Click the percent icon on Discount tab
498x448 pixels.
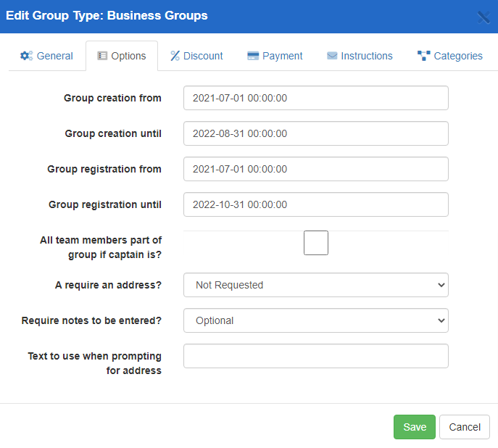(x=175, y=56)
